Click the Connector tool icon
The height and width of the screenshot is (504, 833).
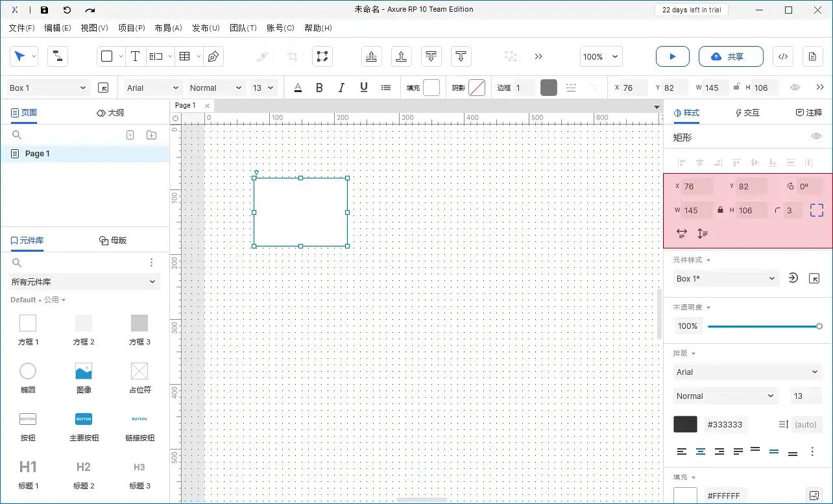[58, 56]
